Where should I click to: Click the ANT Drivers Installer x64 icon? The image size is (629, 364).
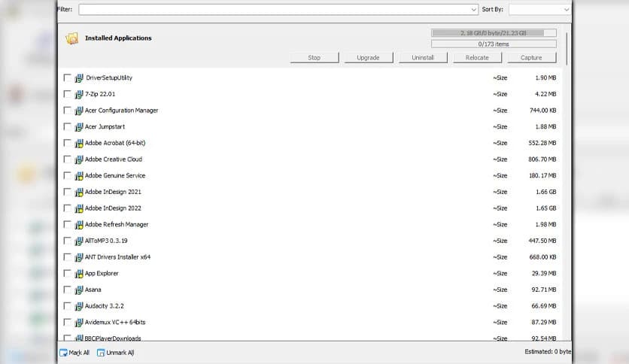tap(79, 257)
